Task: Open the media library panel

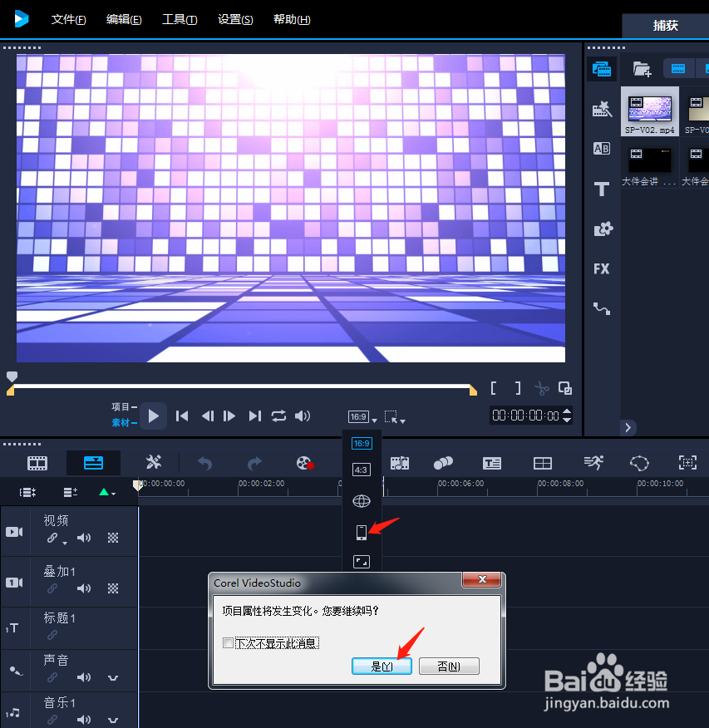Action: click(x=602, y=69)
